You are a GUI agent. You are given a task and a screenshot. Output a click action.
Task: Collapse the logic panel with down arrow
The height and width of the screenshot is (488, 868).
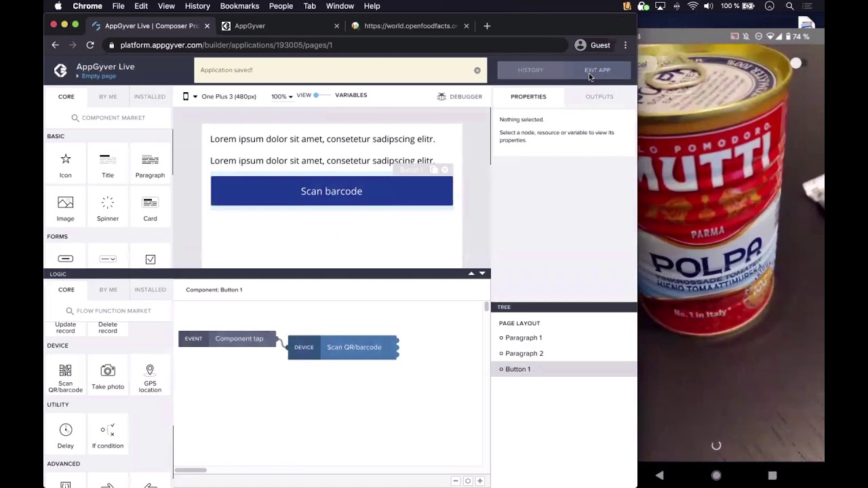pos(482,274)
